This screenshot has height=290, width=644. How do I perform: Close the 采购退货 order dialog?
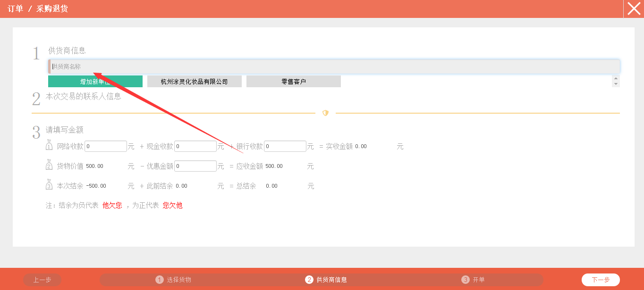click(x=634, y=9)
